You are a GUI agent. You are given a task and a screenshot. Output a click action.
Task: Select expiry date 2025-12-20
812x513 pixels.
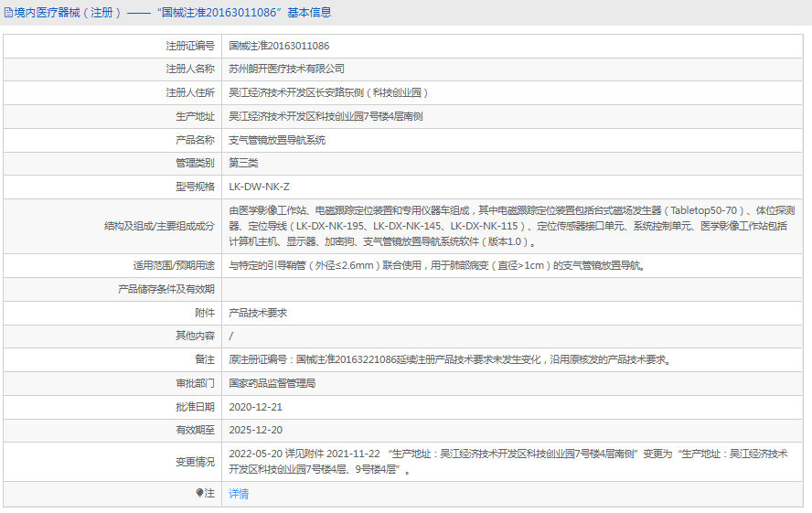tap(256, 430)
